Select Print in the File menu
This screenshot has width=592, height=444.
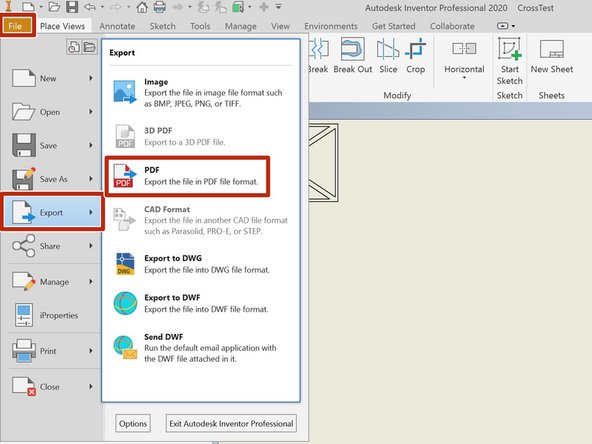(x=52, y=351)
